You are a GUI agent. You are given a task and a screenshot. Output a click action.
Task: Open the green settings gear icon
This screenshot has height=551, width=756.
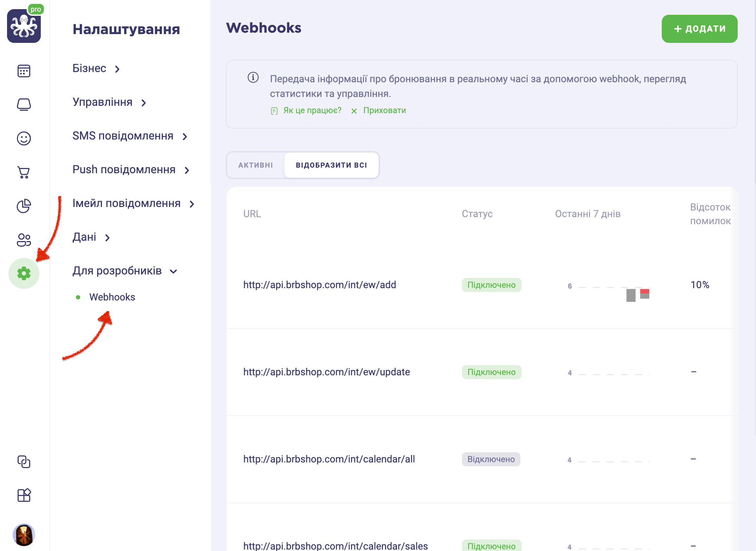click(24, 273)
